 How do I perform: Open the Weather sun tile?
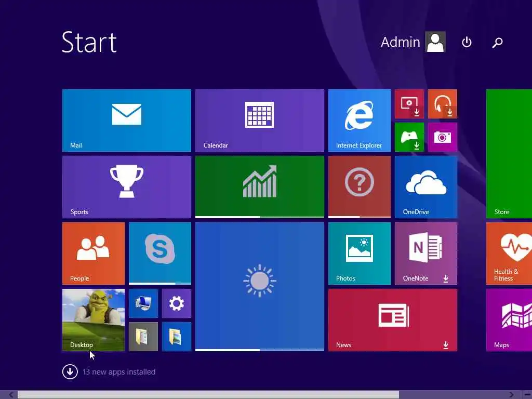pos(260,287)
